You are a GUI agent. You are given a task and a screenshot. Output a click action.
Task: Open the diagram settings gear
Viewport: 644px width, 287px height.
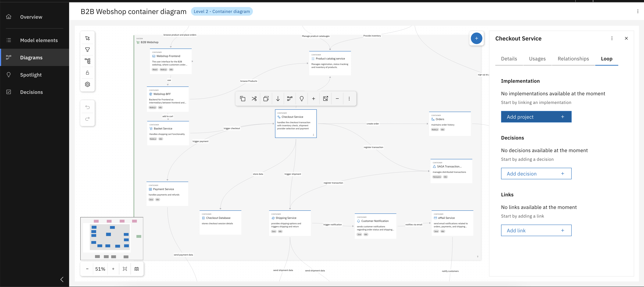87,84
